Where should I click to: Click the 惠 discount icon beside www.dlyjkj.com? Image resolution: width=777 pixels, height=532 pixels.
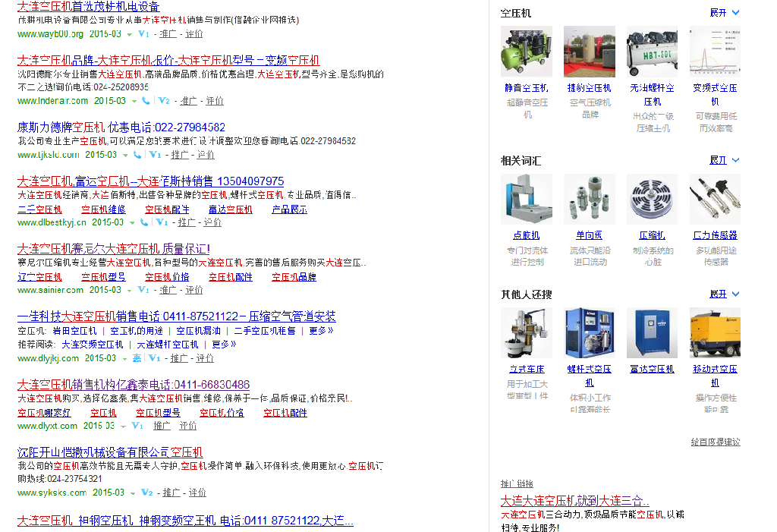pyautogui.click(x=137, y=358)
